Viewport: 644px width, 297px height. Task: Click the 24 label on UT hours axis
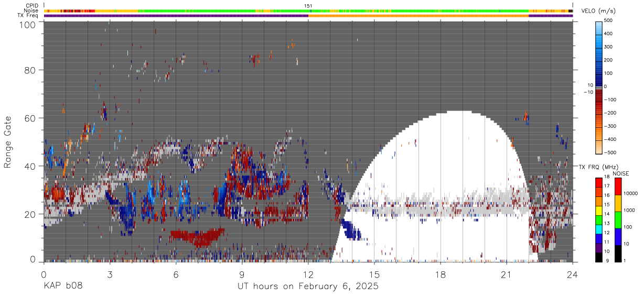click(x=573, y=273)
